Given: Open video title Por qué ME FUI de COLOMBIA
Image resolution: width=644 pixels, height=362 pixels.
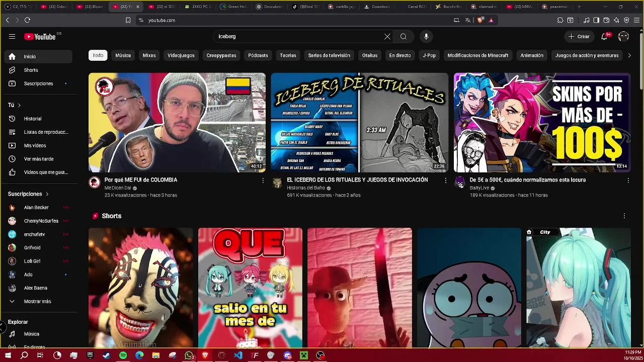Looking at the screenshot, I should tap(141, 179).
